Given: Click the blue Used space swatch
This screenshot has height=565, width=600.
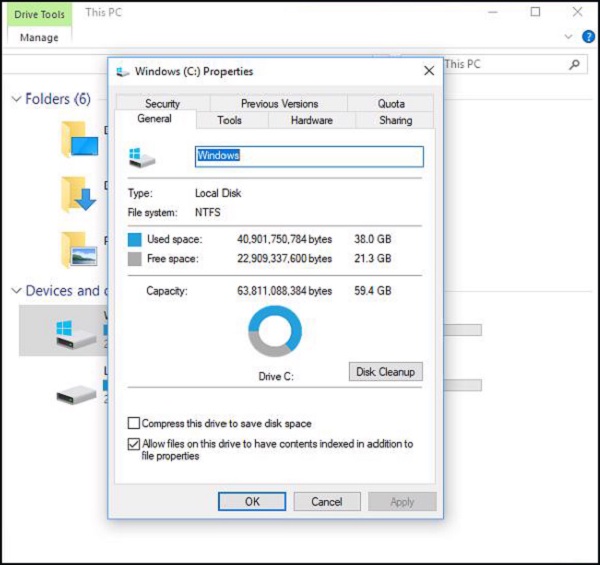Looking at the screenshot, I should point(134,239).
